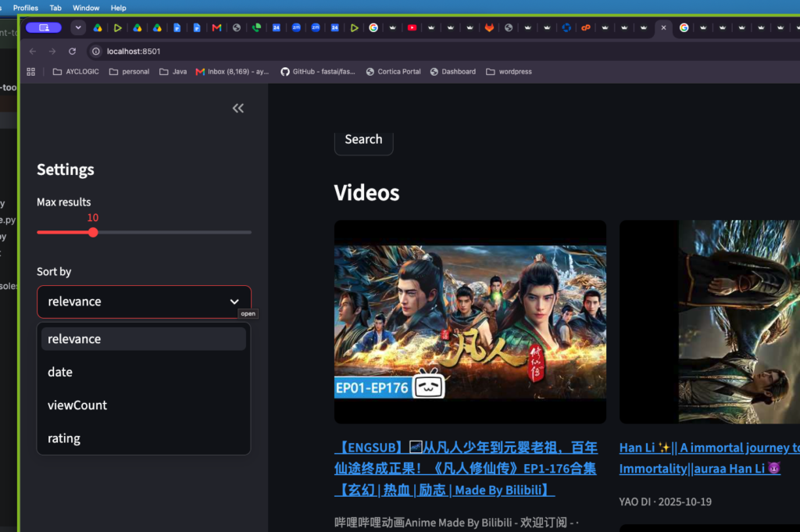Image resolution: width=800 pixels, height=532 pixels.
Task: Switch to the GitLab fox tab
Action: [489, 27]
